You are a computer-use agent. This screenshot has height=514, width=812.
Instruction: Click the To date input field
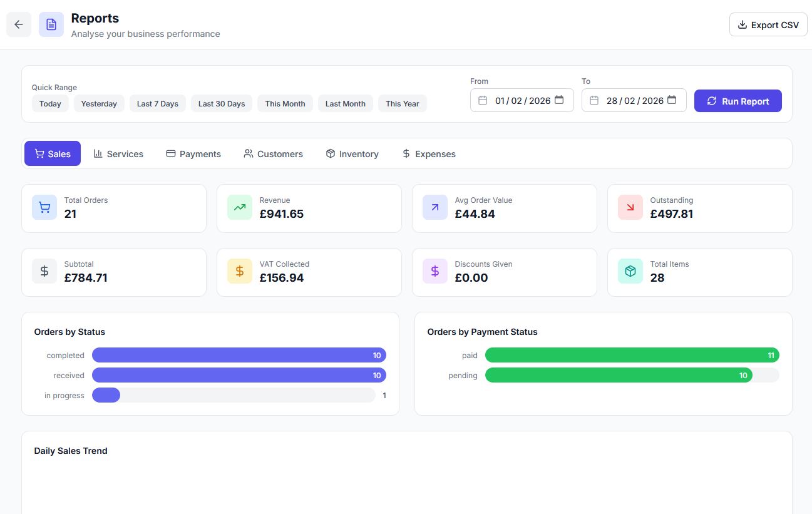click(x=634, y=100)
